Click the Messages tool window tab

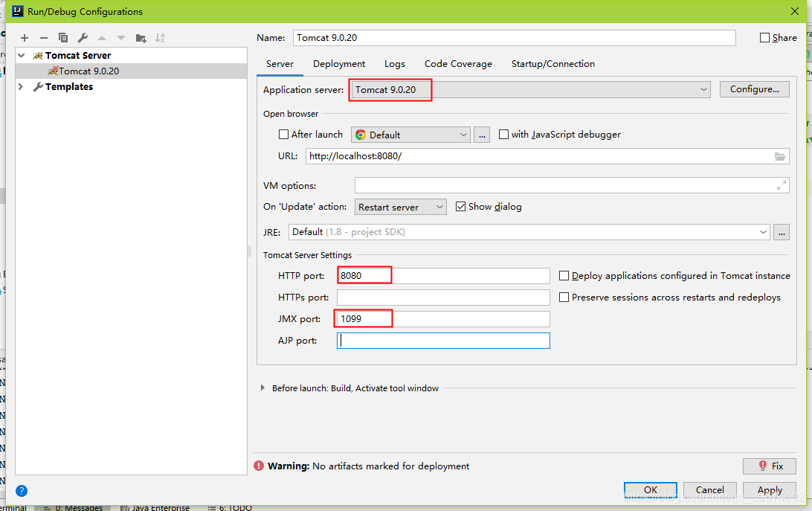click(x=73, y=507)
